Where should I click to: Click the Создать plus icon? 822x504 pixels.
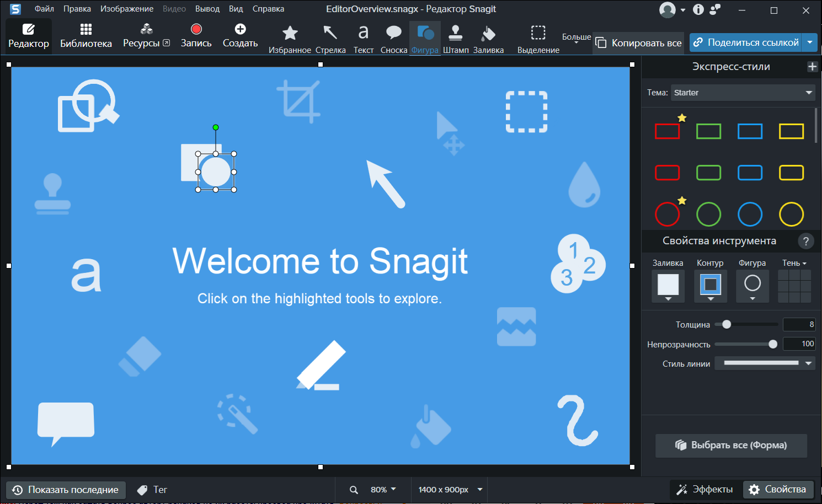coord(240,29)
